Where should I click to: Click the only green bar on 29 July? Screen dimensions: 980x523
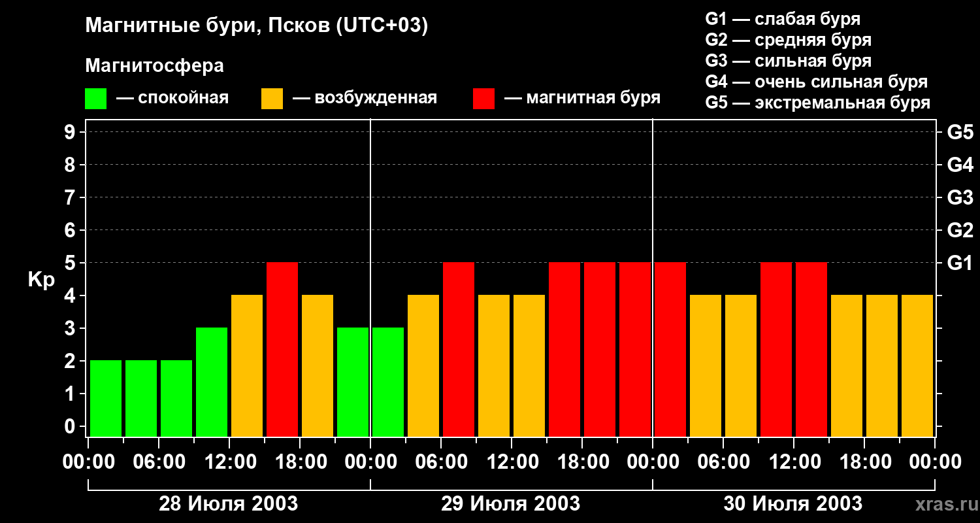coord(388,382)
